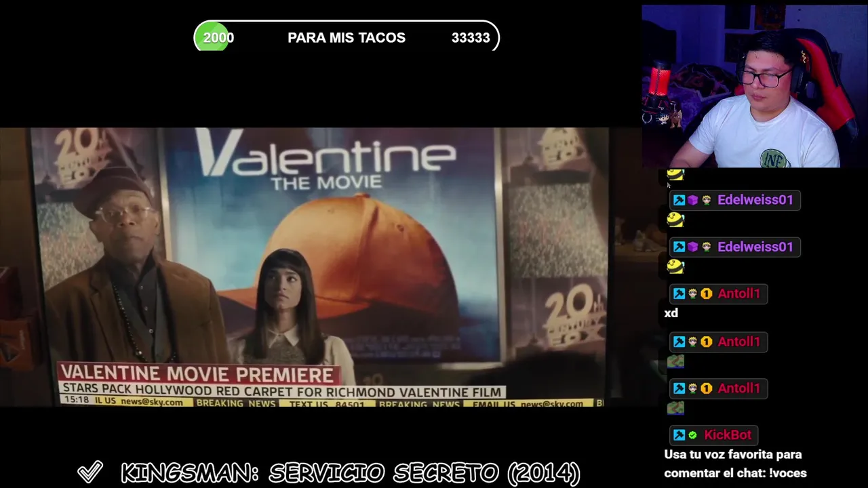The height and width of the screenshot is (488, 868).
Task: Click the "STARS PACK HOLLYWOOD RED CARPET" subheadline
Action: pos(281,391)
